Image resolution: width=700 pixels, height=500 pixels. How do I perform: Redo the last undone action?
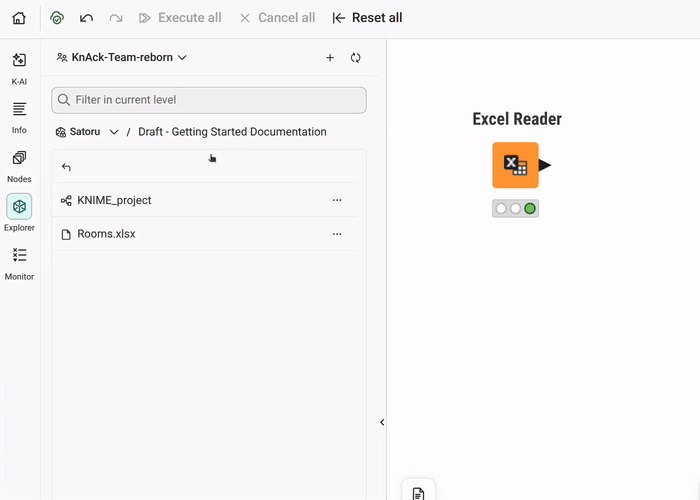tap(116, 18)
